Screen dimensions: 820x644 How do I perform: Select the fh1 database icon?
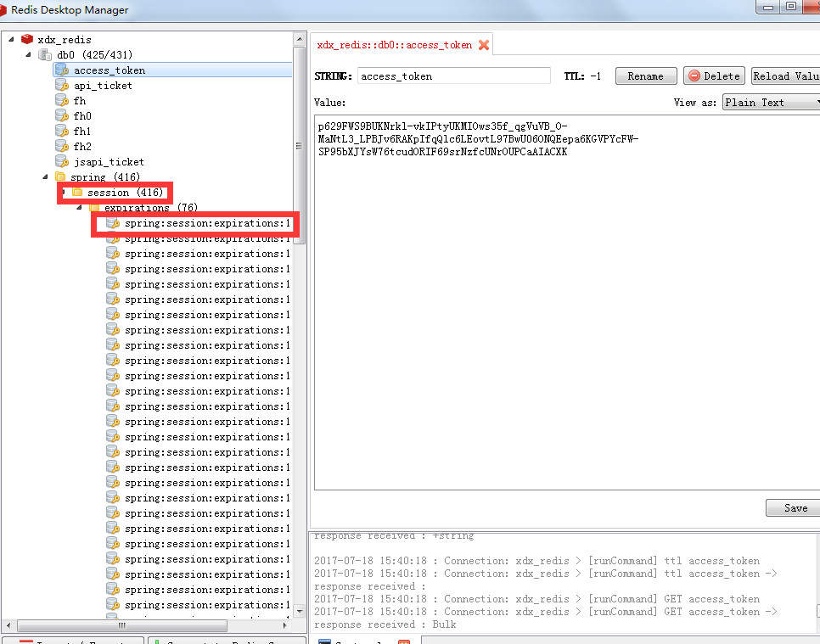click(60, 131)
